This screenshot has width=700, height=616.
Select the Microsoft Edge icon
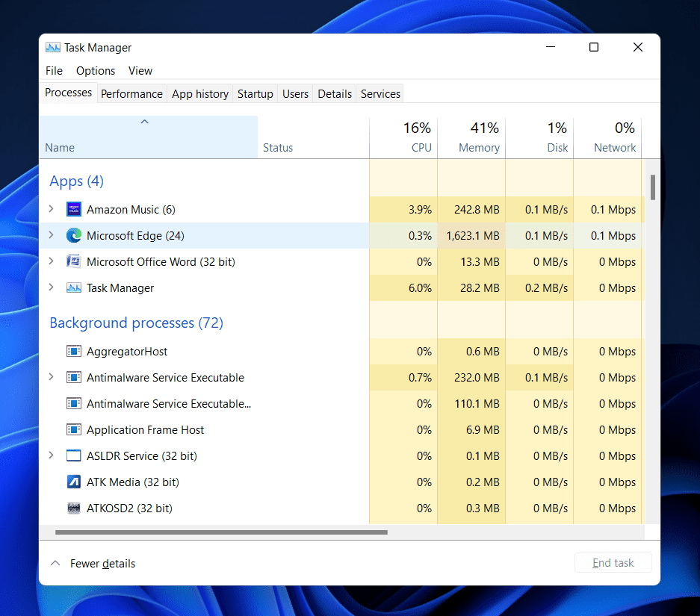click(74, 236)
